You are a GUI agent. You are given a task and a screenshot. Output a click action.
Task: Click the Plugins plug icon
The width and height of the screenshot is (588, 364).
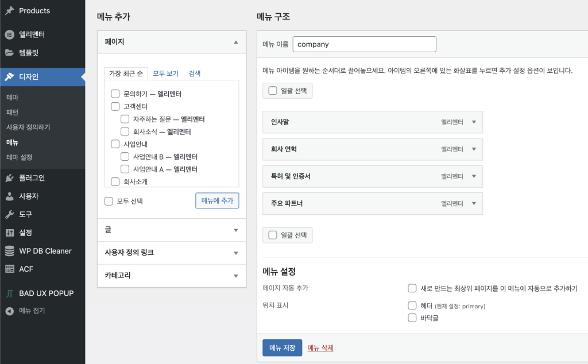pos(10,178)
